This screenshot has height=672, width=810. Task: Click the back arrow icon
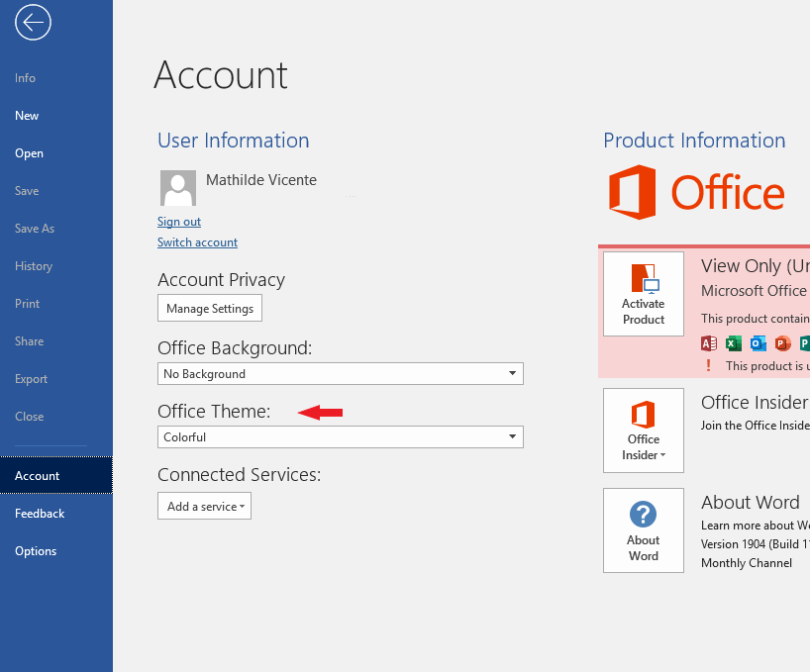(33, 23)
